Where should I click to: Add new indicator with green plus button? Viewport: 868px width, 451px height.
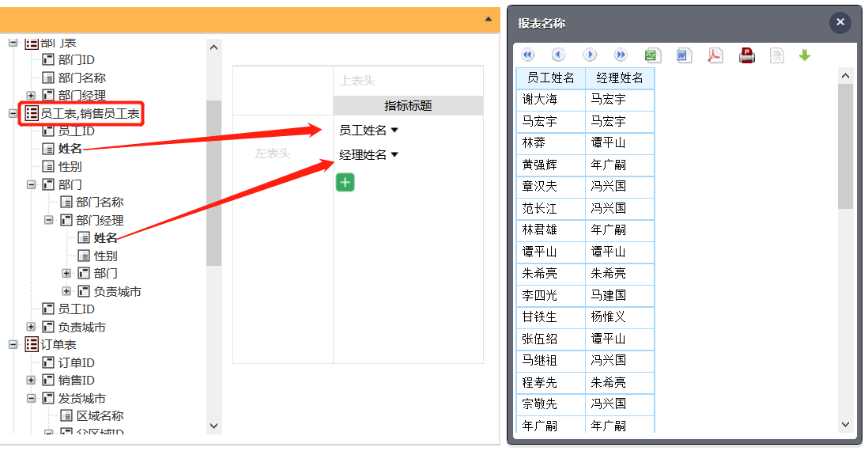345,182
